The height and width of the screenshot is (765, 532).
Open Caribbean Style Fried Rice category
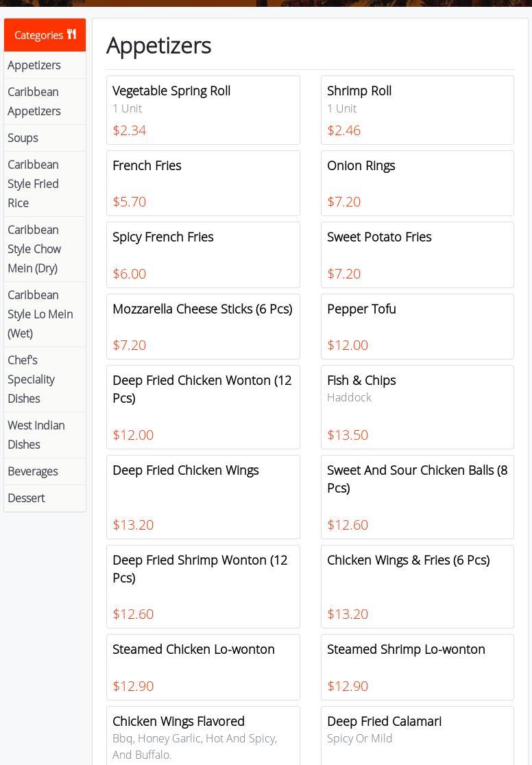pos(33,184)
